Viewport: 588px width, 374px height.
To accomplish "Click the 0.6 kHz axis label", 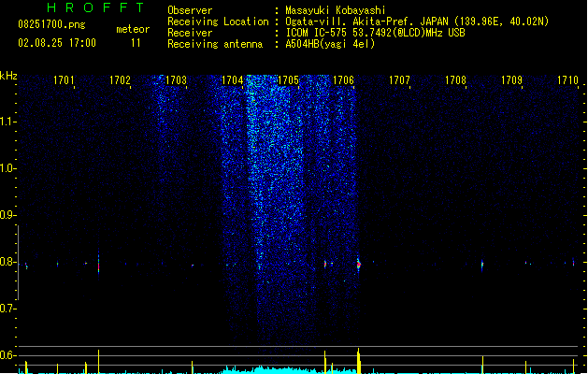I will 7,355.
